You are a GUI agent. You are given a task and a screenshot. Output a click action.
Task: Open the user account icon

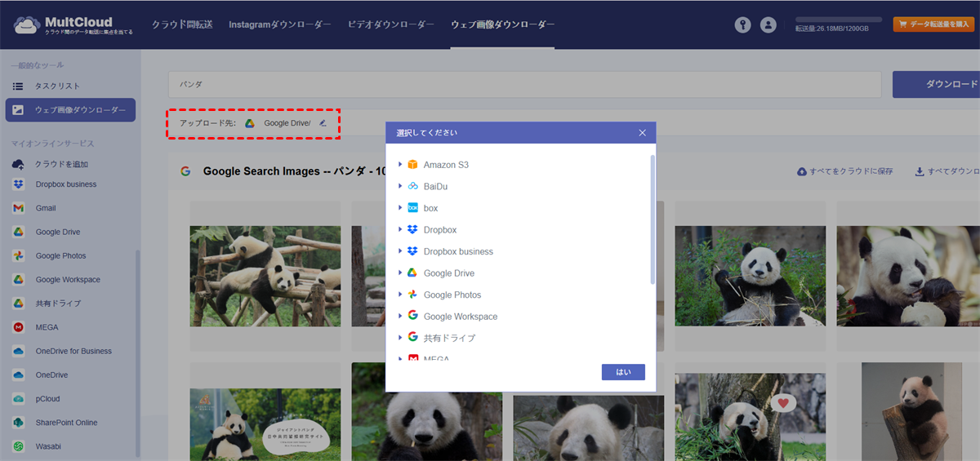click(x=768, y=24)
